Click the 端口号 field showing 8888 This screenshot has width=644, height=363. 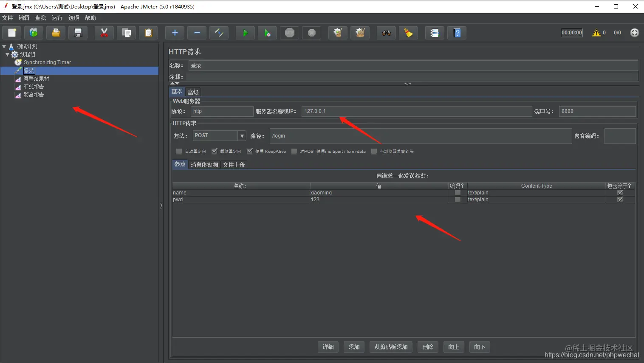pos(597,111)
